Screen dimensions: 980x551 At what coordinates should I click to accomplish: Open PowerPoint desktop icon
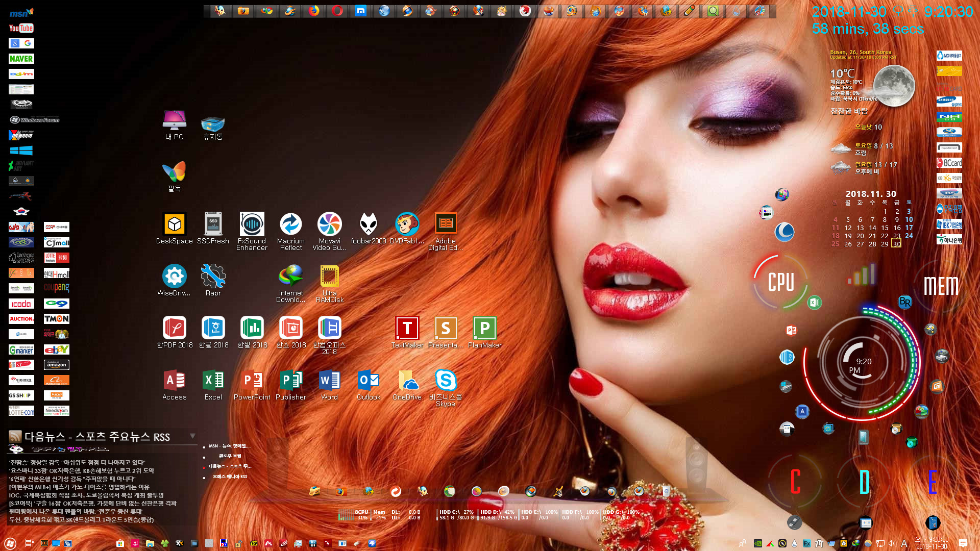tap(252, 384)
